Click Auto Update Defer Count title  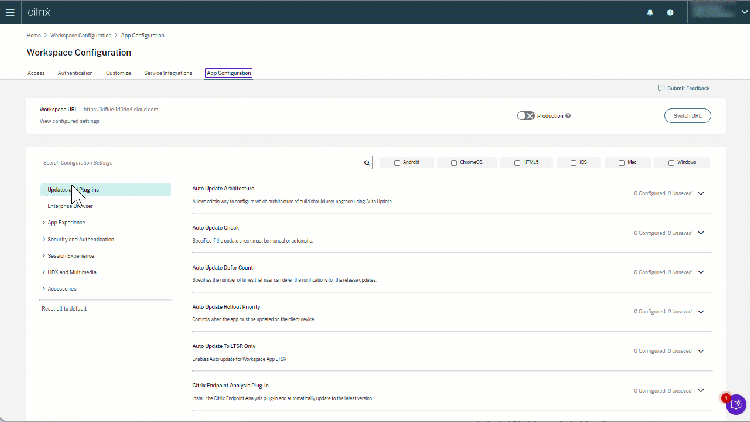coord(223,268)
